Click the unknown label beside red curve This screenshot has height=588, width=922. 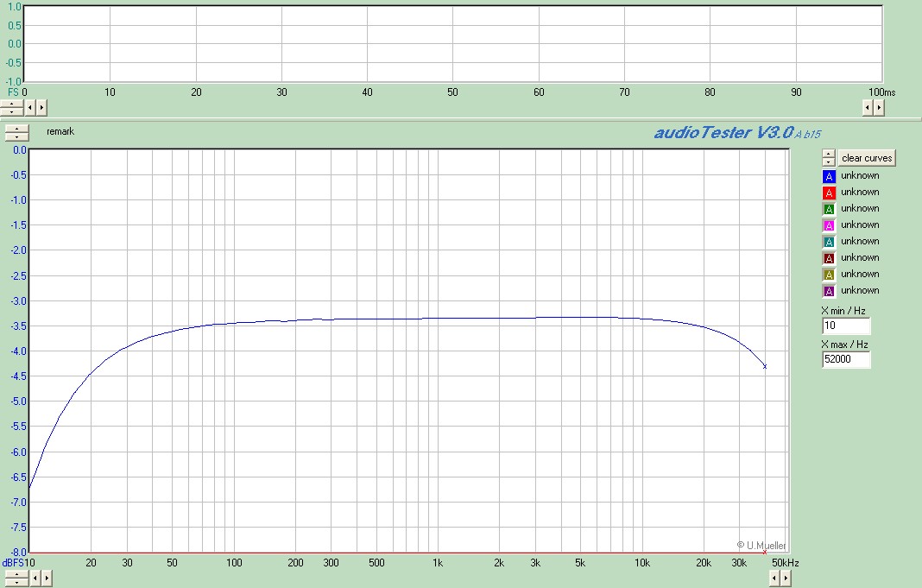click(x=860, y=192)
